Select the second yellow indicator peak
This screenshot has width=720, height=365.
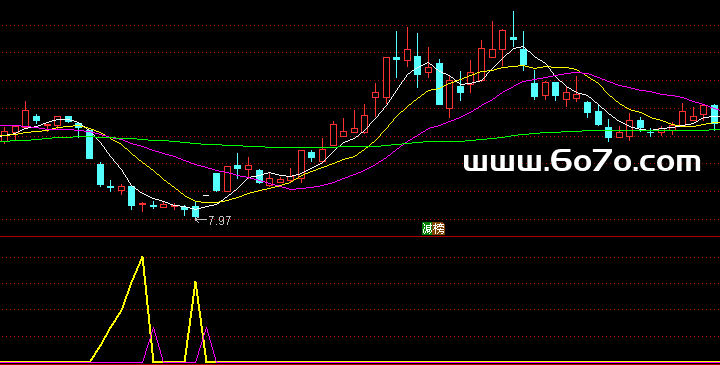(196, 283)
